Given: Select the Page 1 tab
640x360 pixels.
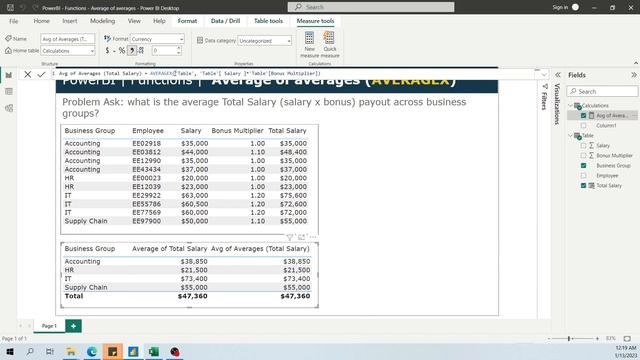Looking at the screenshot, I should pyautogui.click(x=49, y=326).
